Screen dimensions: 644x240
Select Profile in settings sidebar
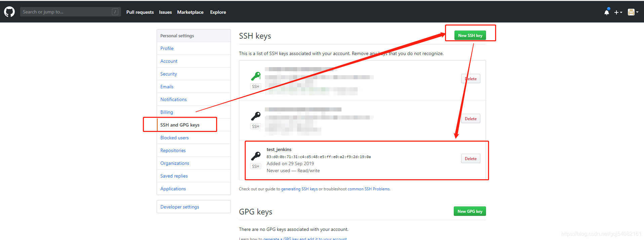[x=194, y=48]
